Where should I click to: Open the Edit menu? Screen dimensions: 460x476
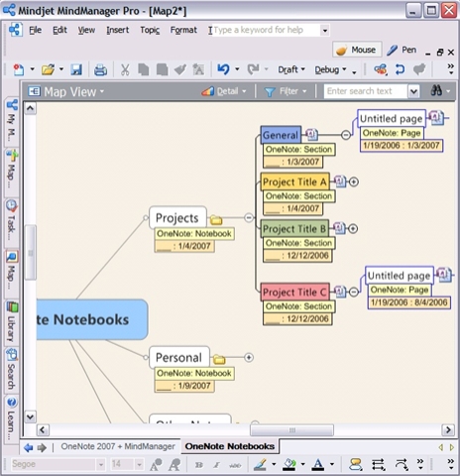point(59,30)
